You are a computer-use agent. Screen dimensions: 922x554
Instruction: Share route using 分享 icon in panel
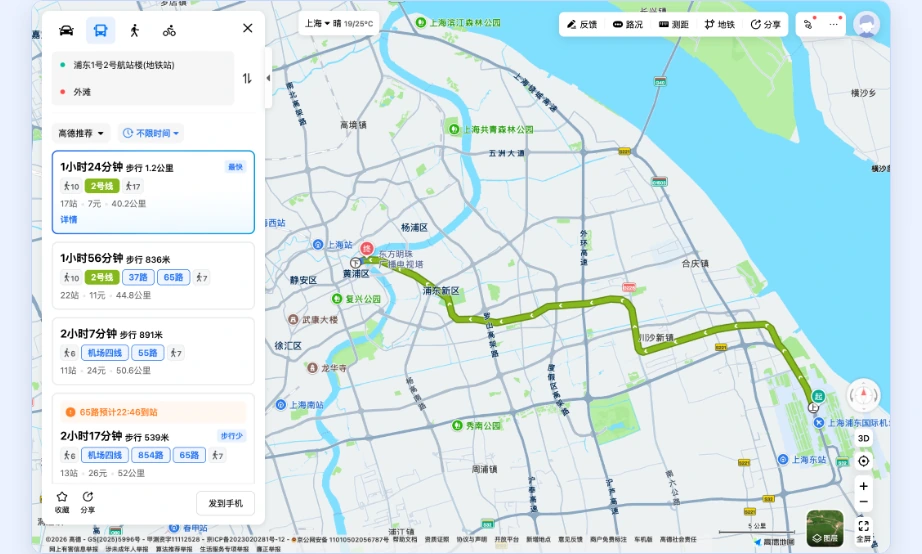[88, 502]
